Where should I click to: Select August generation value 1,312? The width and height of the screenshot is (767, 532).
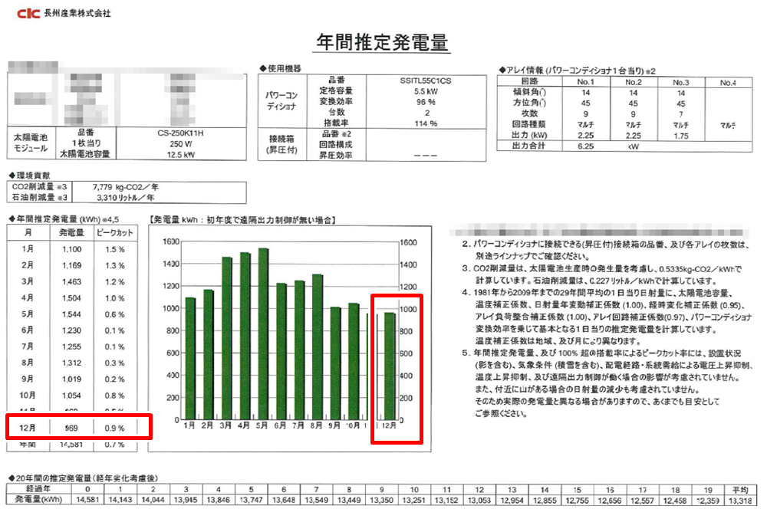pos(71,363)
